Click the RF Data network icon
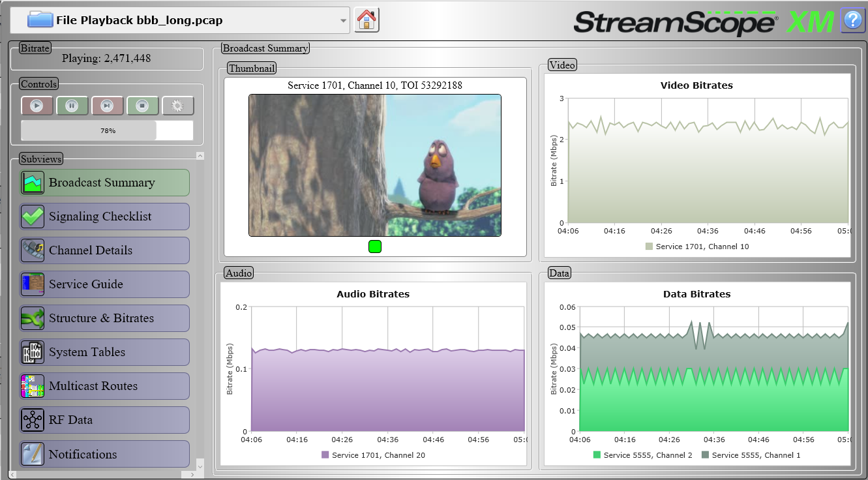 click(x=33, y=420)
